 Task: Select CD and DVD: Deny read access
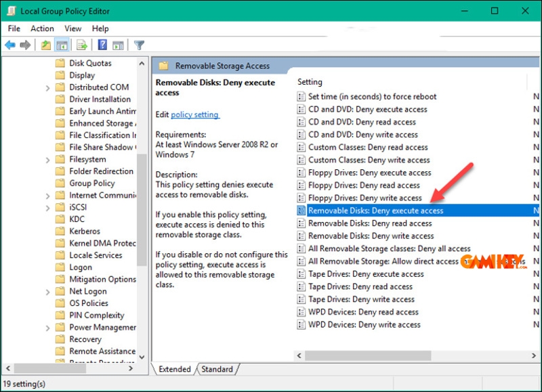pyautogui.click(x=362, y=122)
